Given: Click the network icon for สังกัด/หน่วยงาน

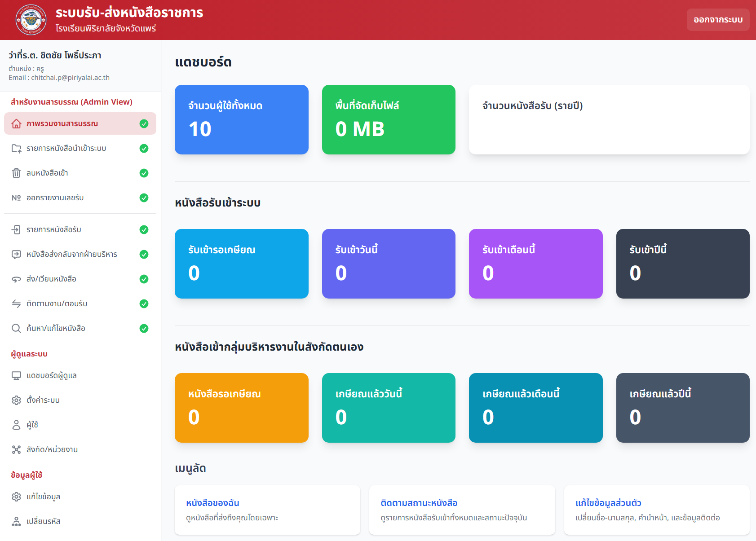Looking at the screenshot, I should (x=16, y=449).
